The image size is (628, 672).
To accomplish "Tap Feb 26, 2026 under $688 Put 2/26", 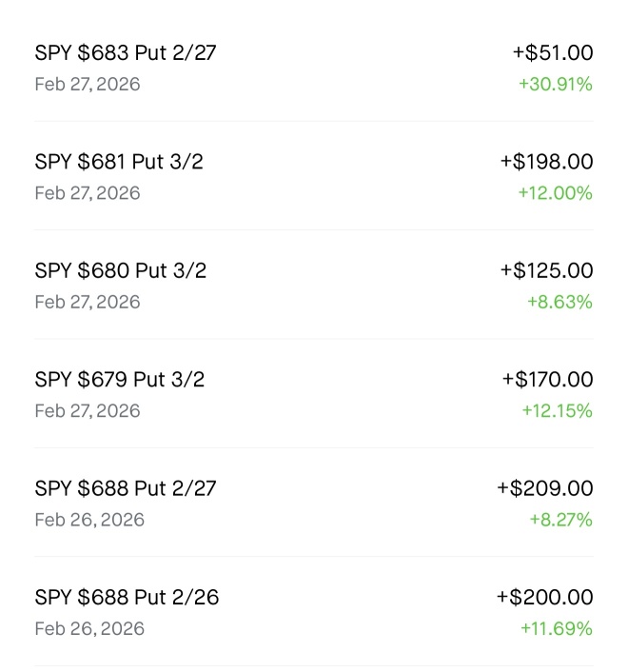I will coord(89,629).
